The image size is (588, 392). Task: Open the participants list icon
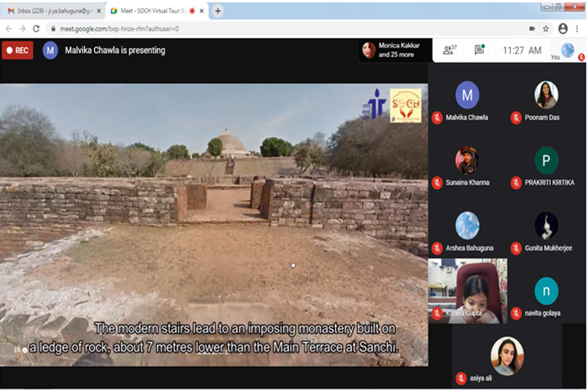click(449, 50)
